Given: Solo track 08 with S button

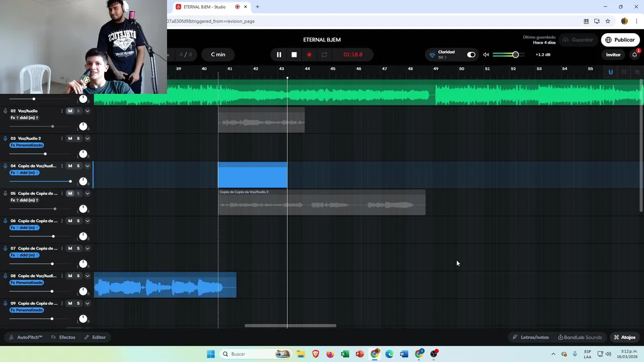Looking at the screenshot, I should 78,276.
